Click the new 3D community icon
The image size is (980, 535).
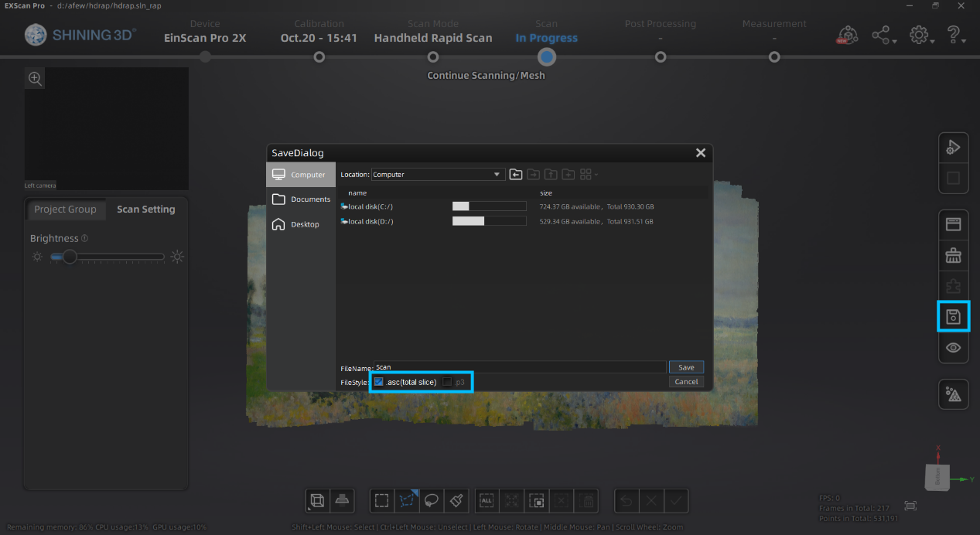pyautogui.click(x=847, y=36)
